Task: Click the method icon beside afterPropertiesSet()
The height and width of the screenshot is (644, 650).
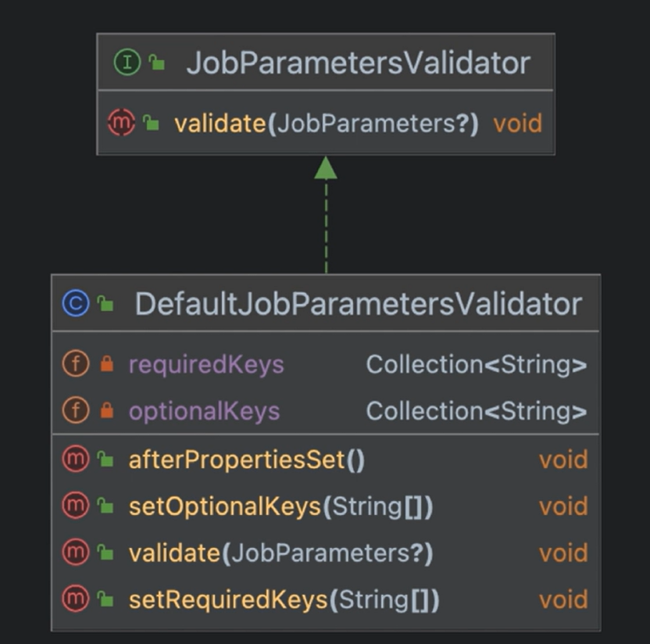Action: (x=75, y=460)
